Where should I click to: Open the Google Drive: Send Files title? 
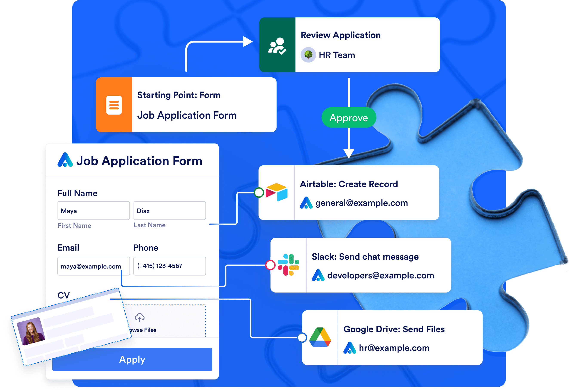point(394,329)
